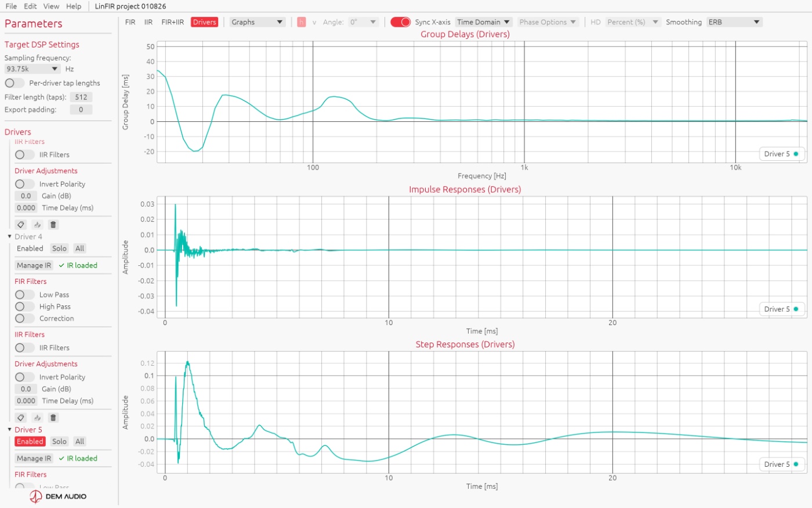The height and width of the screenshot is (508, 812).
Task: Click the tag icon directly above Driver 5 header
Action: point(21,417)
